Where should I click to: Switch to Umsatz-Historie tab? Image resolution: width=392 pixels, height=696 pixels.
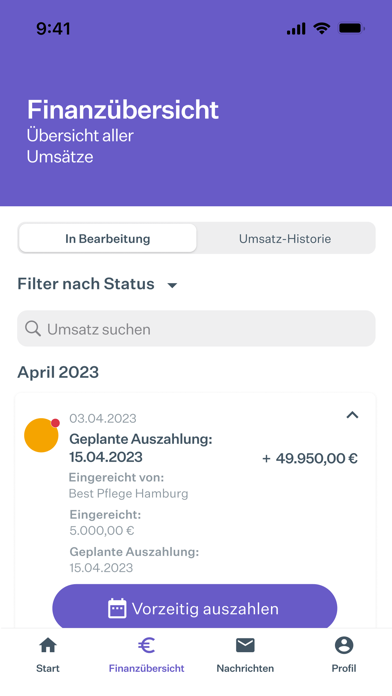pyautogui.click(x=285, y=238)
